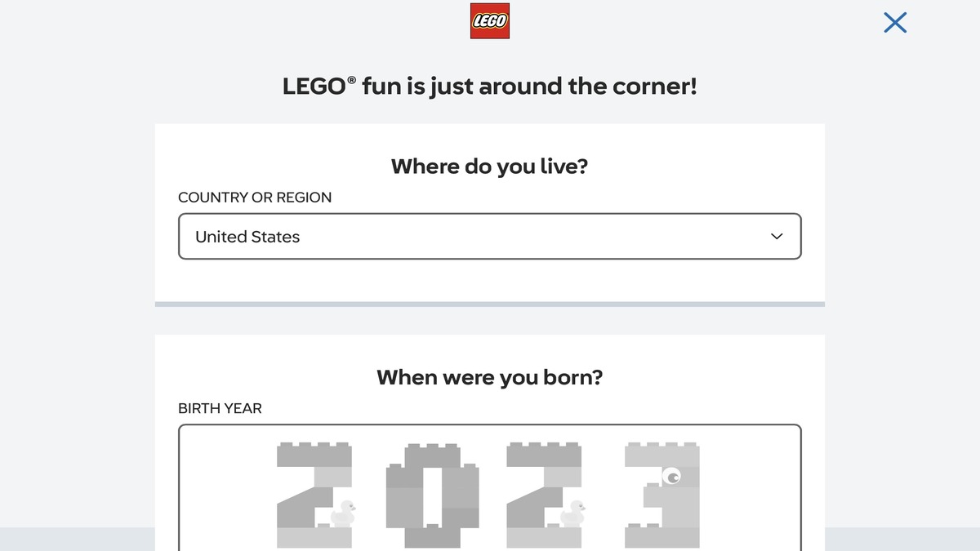
Task: Expand the United States country selector
Action: coord(490,236)
